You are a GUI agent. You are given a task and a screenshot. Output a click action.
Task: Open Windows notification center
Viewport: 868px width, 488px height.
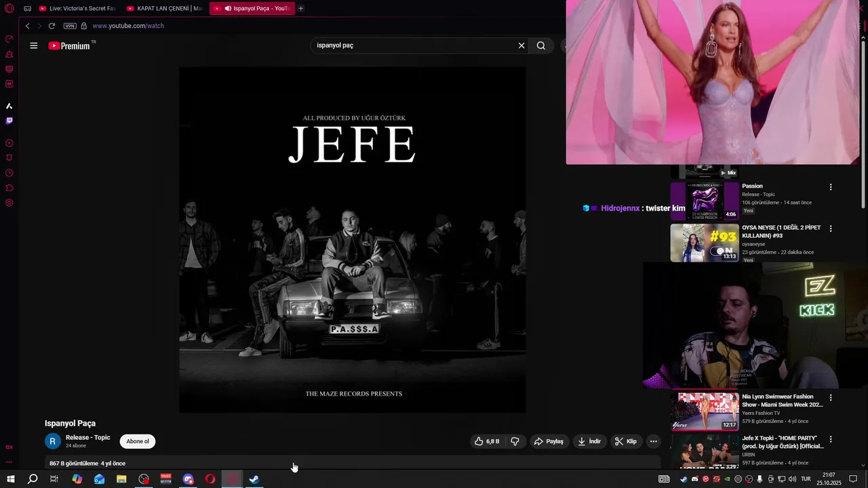coord(853,479)
